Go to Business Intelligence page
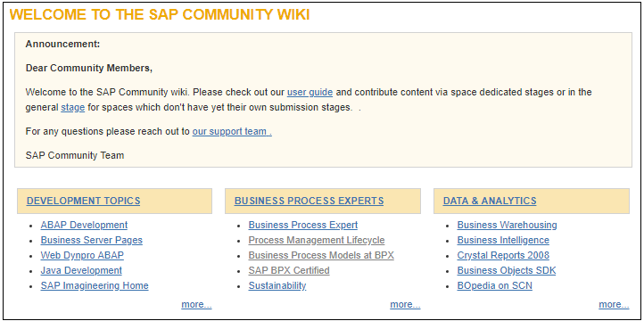This screenshot has height=321, width=644. coord(503,240)
